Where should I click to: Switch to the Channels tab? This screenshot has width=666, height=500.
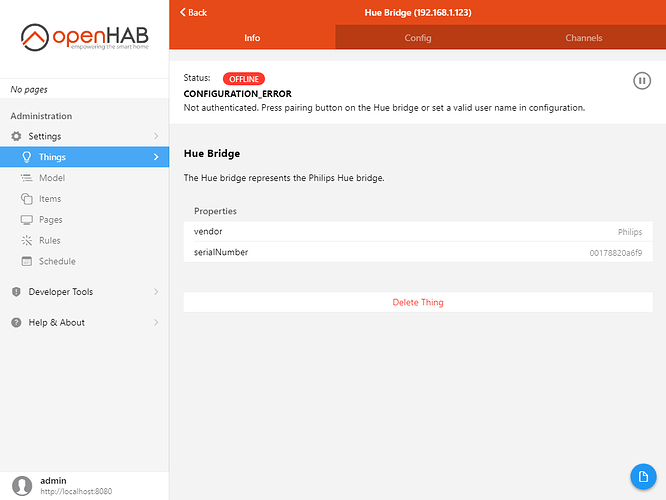click(583, 38)
